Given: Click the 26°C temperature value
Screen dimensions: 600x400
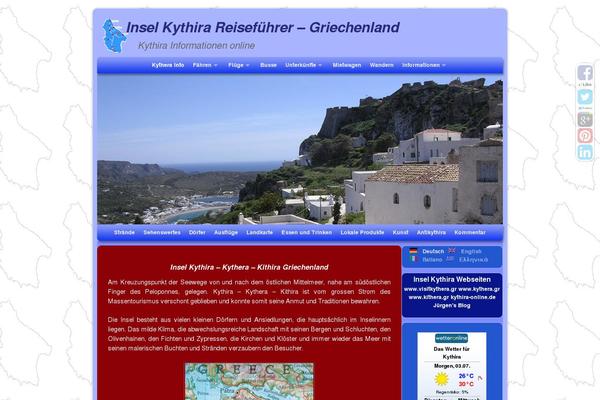Looking at the screenshot, I should tap(466, 376).
